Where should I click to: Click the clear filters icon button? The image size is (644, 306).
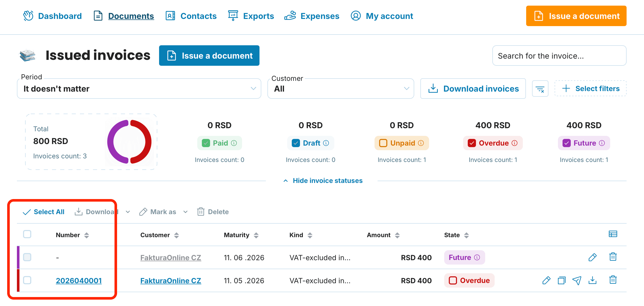[540, 89]
